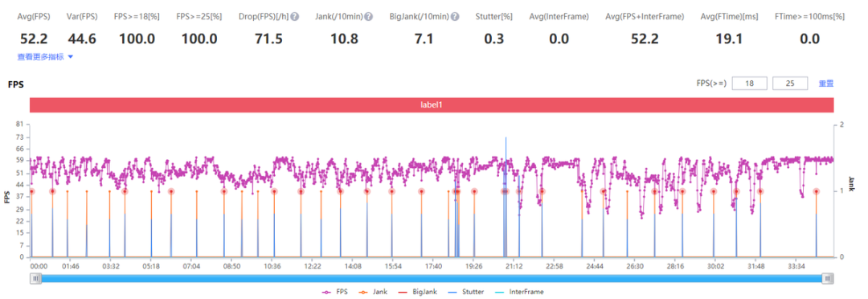
Task: Click the blue time range slider bar
Action: pos(432,279)
